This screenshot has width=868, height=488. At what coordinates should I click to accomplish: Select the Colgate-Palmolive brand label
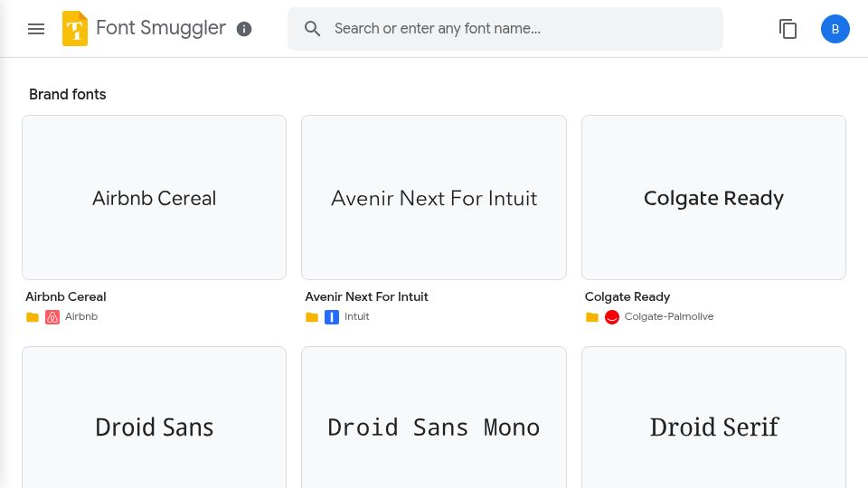click(x=669, y=316)
